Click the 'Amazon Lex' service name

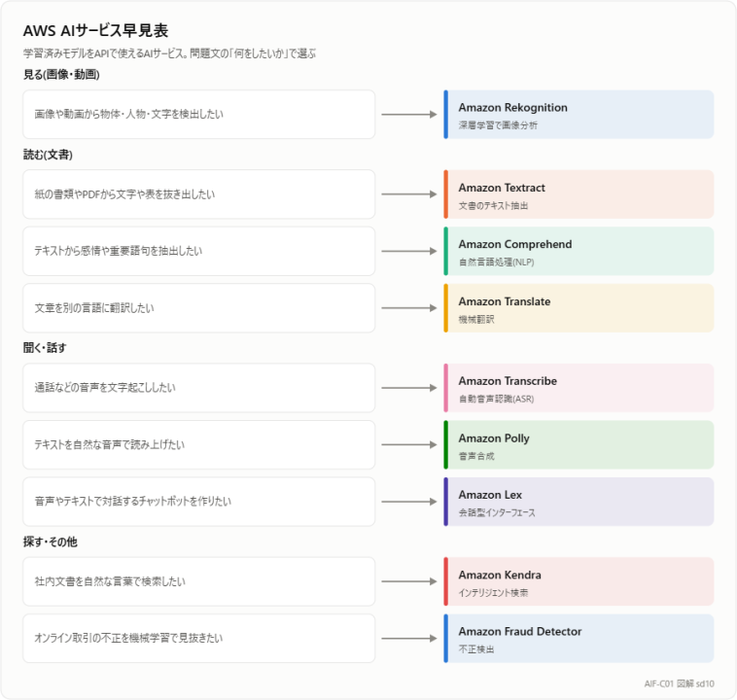click(490, 495)
